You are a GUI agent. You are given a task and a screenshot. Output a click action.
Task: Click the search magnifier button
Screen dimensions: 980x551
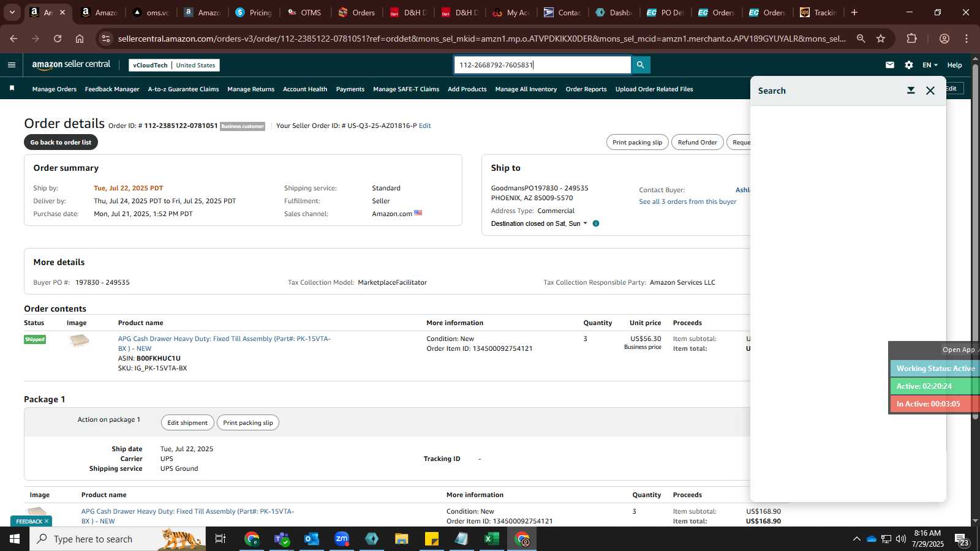coord(641,65)
